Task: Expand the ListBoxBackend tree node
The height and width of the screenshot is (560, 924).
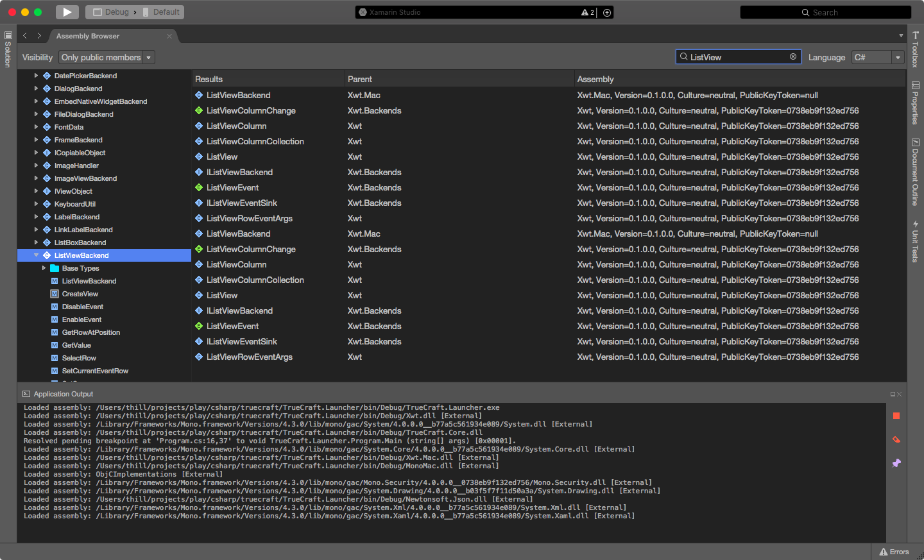Action: pos(36,242)
